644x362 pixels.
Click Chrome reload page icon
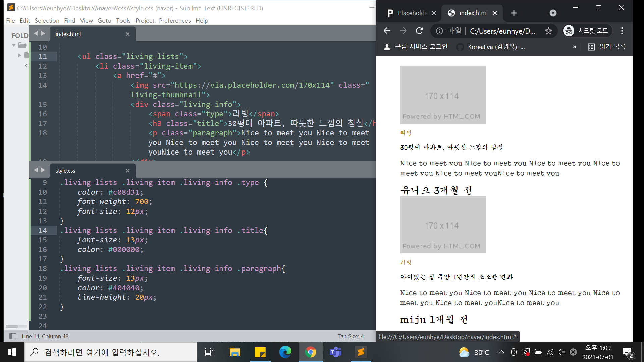(419, 31)
